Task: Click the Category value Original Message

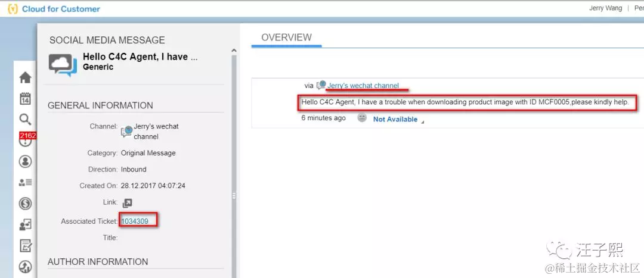Action: tap(148, 153)
